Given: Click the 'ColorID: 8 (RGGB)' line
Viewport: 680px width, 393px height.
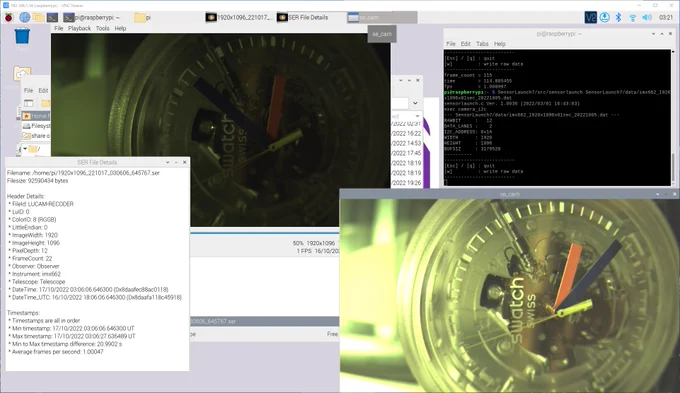Looking at the screenshot, I should pyautogui.click(x=34, y=219).
